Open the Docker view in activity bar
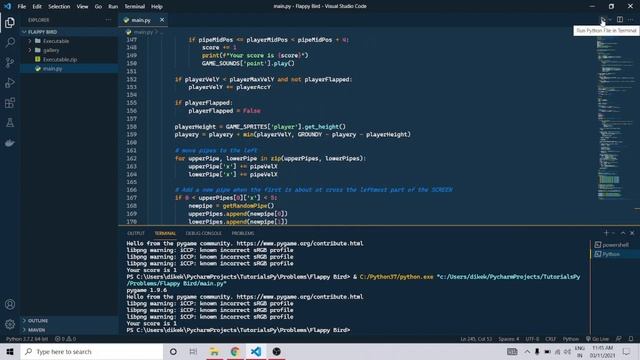This screenshot has height=360, width=640. 10,142
